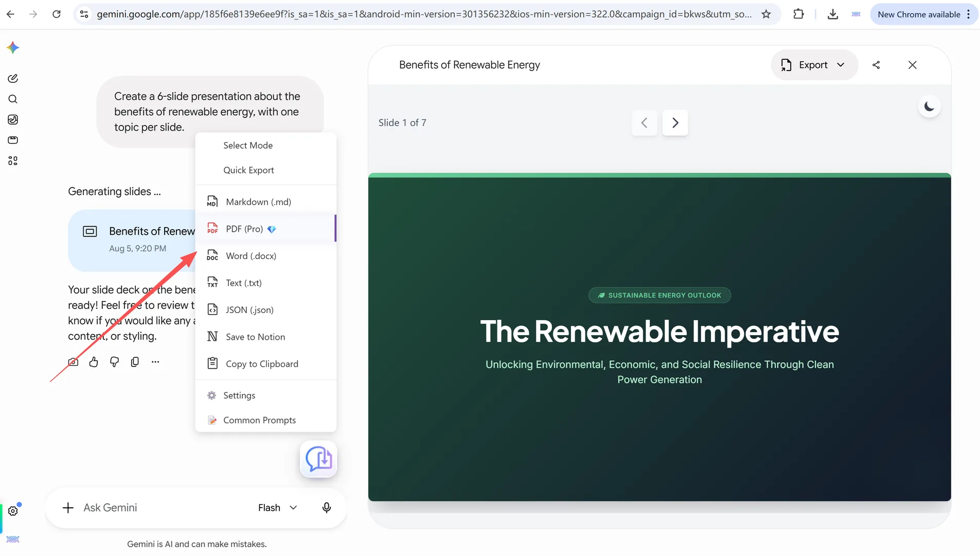The image size is (980, 556).
Task: Export as Text (.txt)
Action: pyautogui.click(x=266, y=283)
